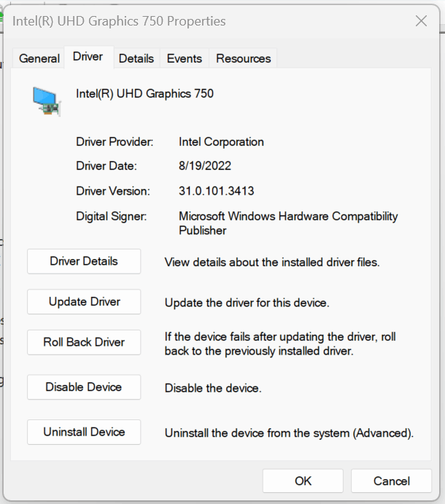Click Roll Back Driver button
The image size is (445, 504).
click(84, 342)
